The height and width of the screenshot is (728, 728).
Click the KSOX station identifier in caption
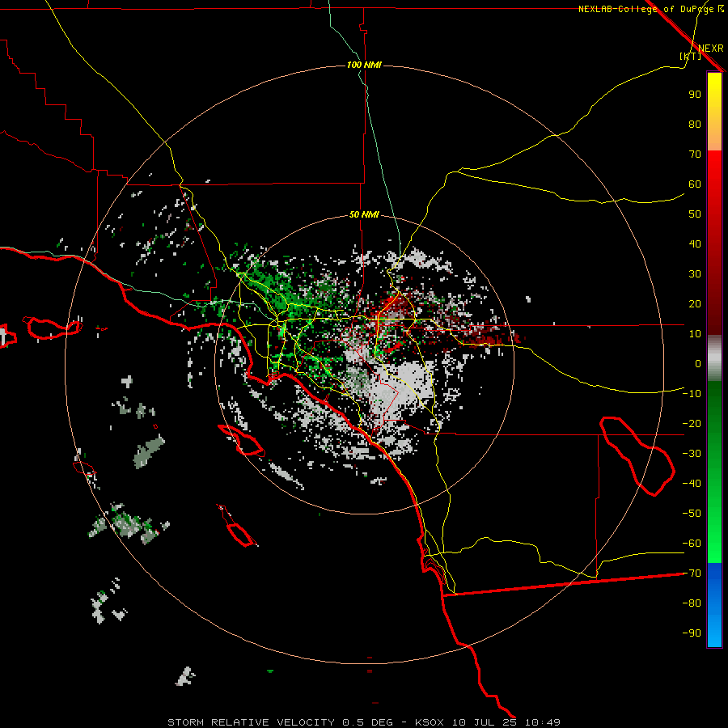click(x=430, y=722)
